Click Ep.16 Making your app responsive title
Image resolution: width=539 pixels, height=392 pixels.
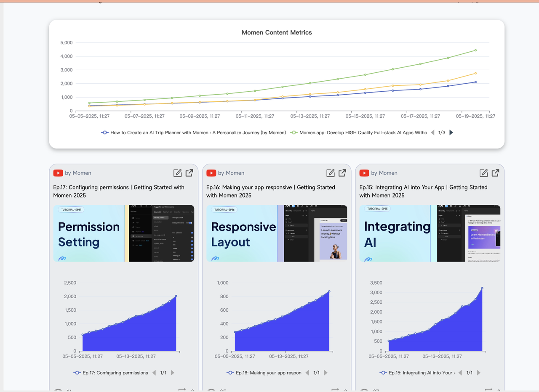[271, 191]
